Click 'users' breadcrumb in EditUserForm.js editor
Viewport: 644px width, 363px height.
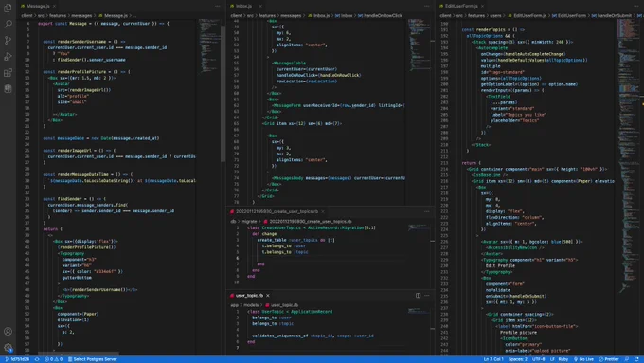point(495,15)
